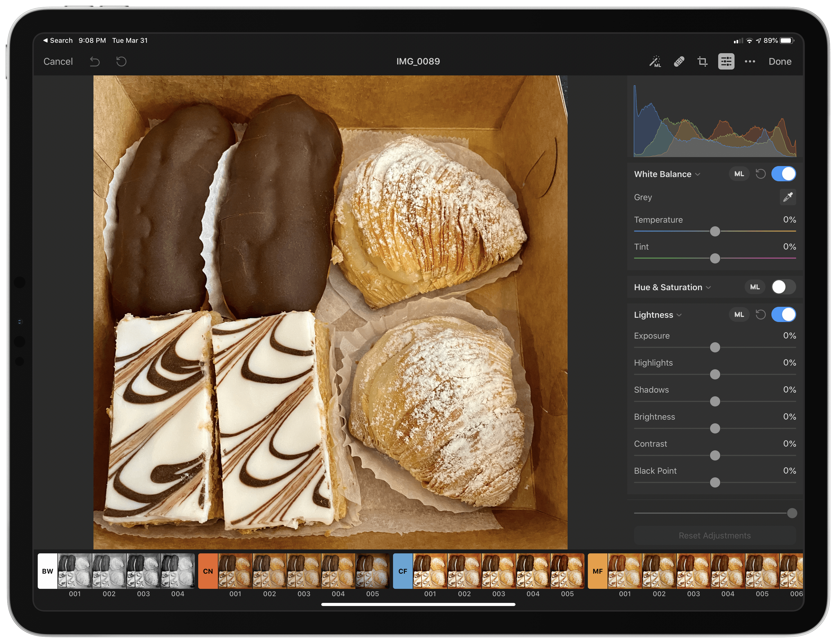The image size is (837, 644).
Task: Apply CF 005 preset thumbnail
Action: [567, 571]
